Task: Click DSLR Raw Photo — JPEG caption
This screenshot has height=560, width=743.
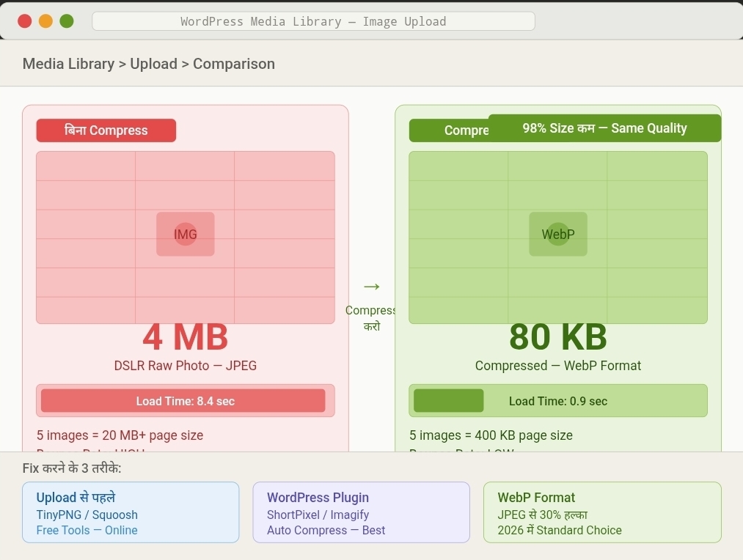Action: click(x=186, y=366)
